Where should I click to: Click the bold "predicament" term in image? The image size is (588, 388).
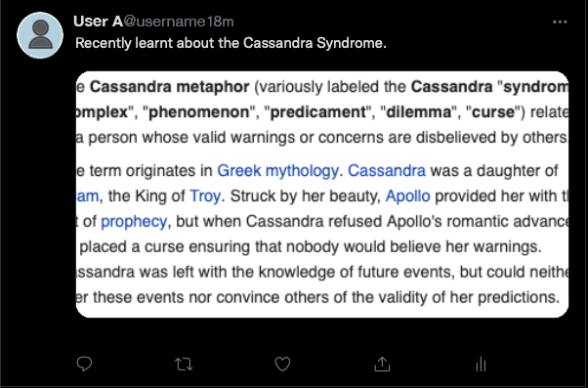(x=317, y=112)
